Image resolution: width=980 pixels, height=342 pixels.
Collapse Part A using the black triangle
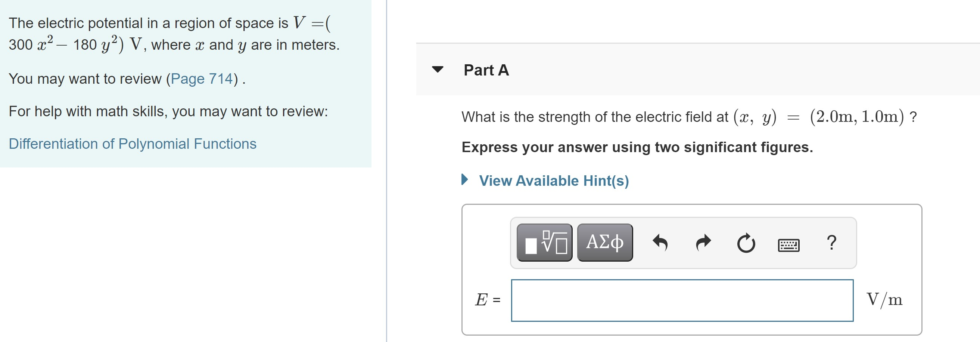pos(438,69)
